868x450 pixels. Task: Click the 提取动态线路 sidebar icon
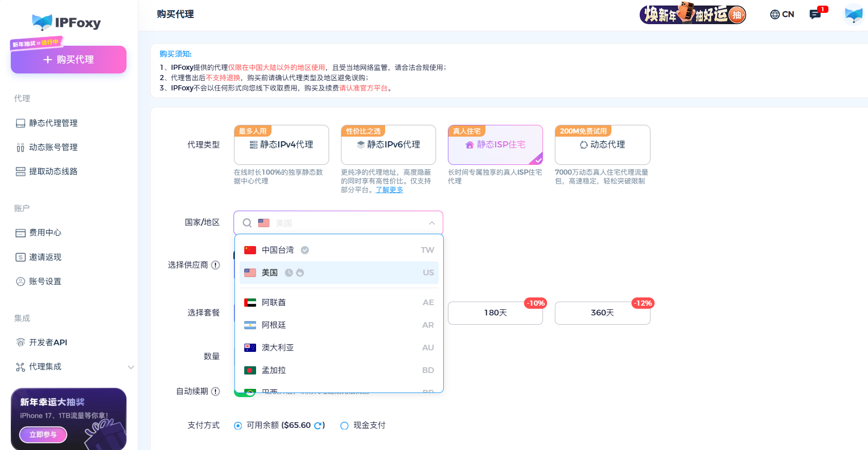tap(21, 172)
